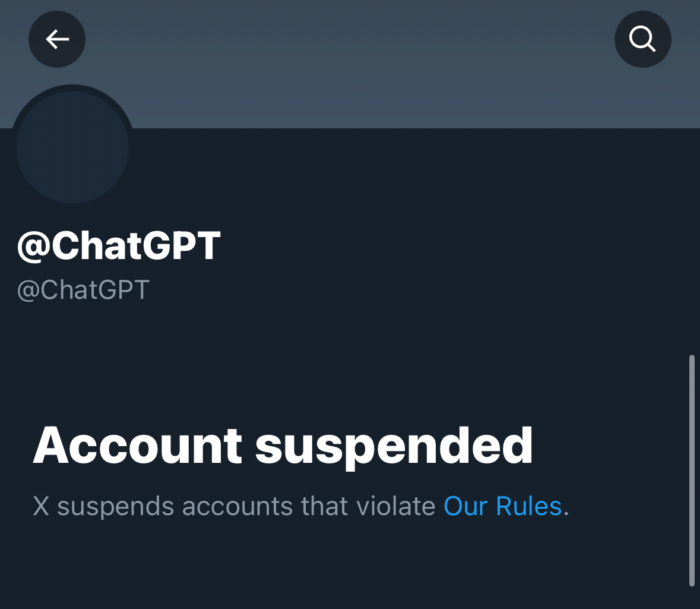Viewport: 700px width, 609px height.
Task: Tap the back arrow icon
Action: pos(57,39)
